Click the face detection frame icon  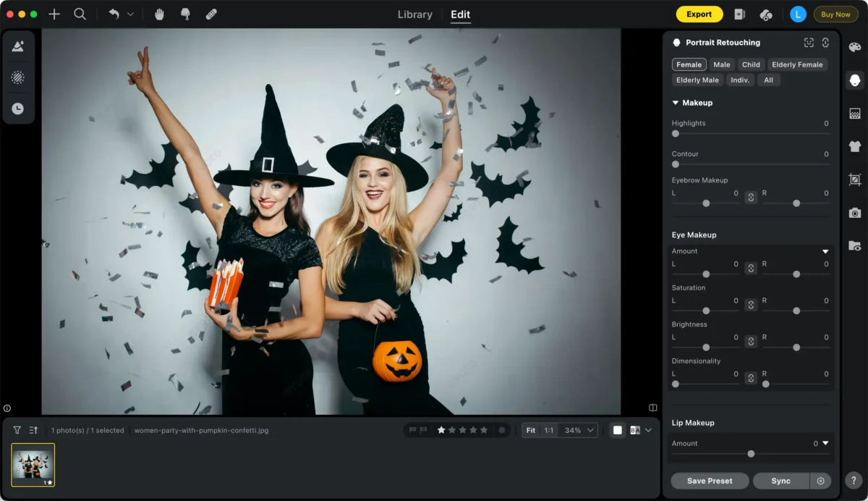pyautogui.click(x=809, y=43)
